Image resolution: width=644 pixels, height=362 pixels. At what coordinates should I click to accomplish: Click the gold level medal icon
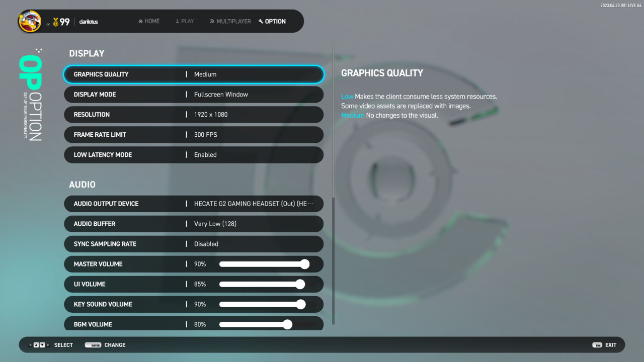[x=56, y=22]
